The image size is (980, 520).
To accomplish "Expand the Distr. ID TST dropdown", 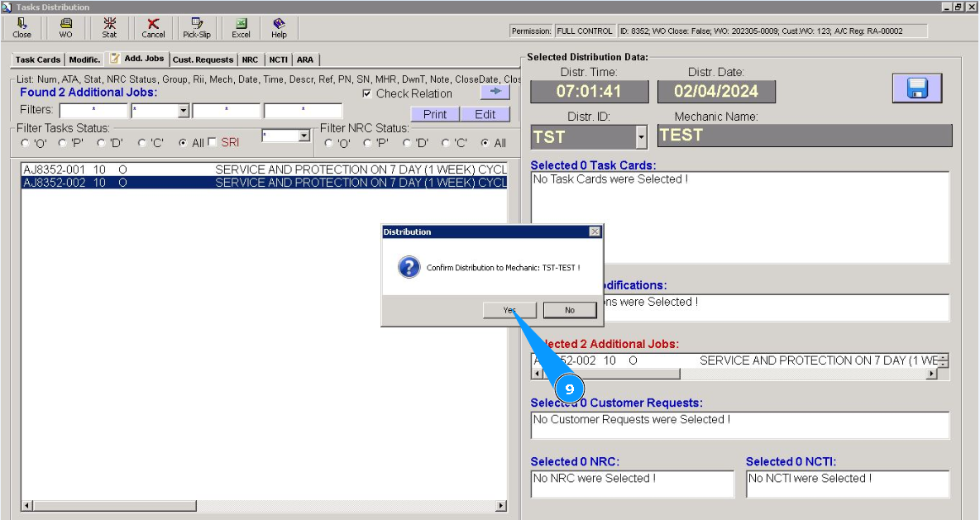I will pyautogui.click(x=641, y=137).
